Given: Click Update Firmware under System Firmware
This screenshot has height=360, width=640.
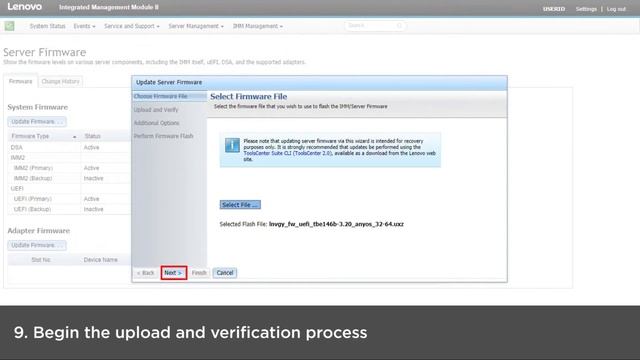Looking at the screenshot, I should click(37, 122).
